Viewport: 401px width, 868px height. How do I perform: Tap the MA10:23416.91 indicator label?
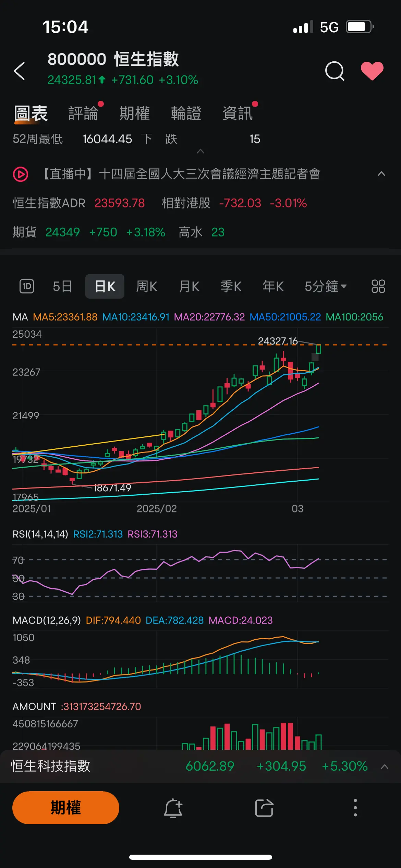pyautogui.click(x=136, y=317)
